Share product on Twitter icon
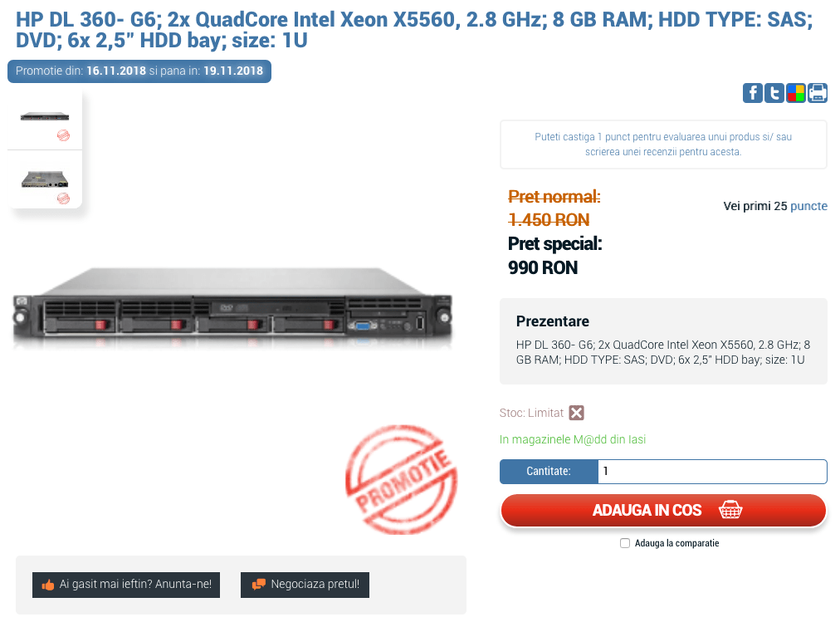 [x=774, y=93]
